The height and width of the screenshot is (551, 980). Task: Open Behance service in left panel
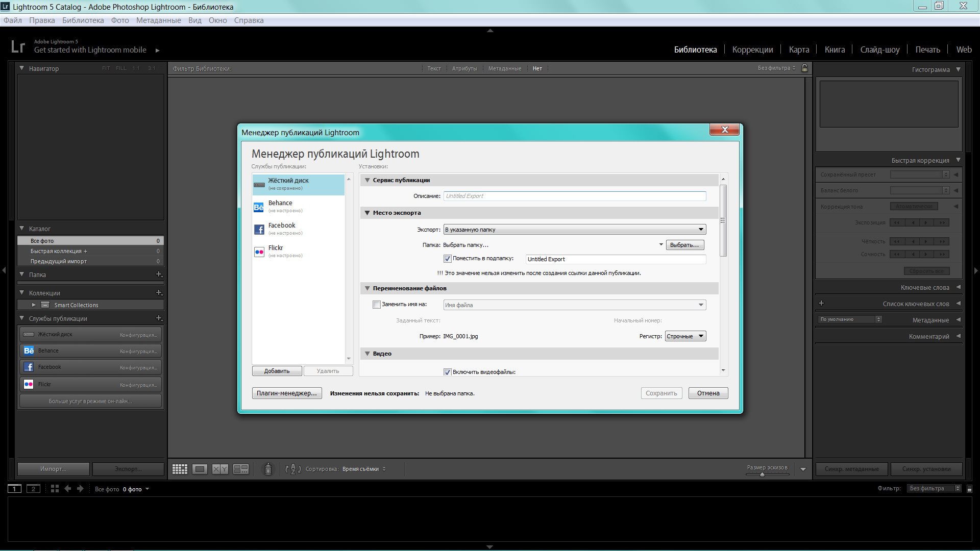(x=90, y=350)
